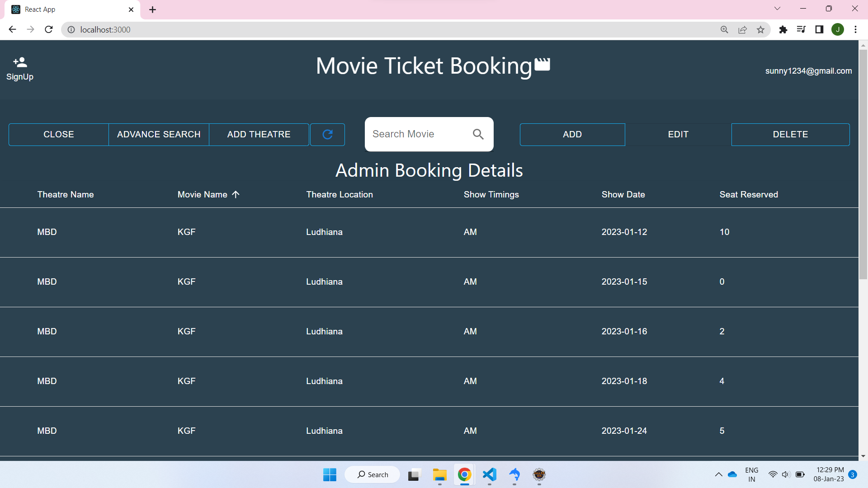868x488 pixels.
Task: Click the SignUp person icon
Action: click(x=19, y=62)
